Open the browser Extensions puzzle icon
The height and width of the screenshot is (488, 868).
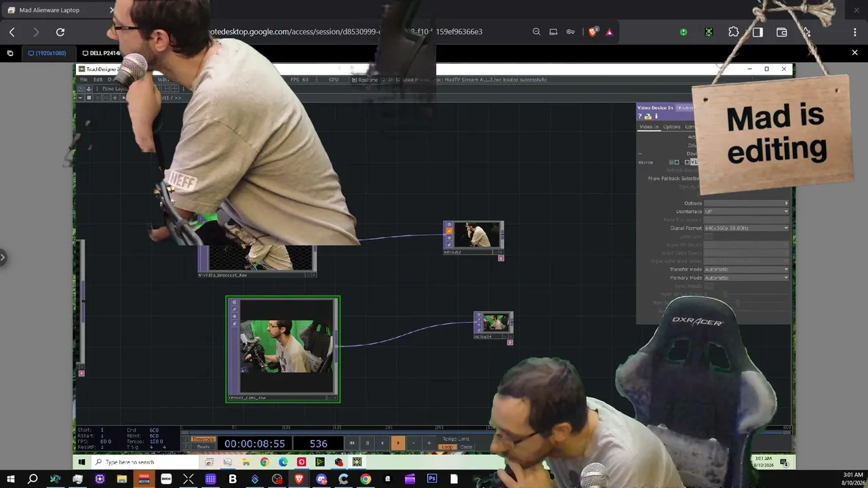click(x=734, y=32)
